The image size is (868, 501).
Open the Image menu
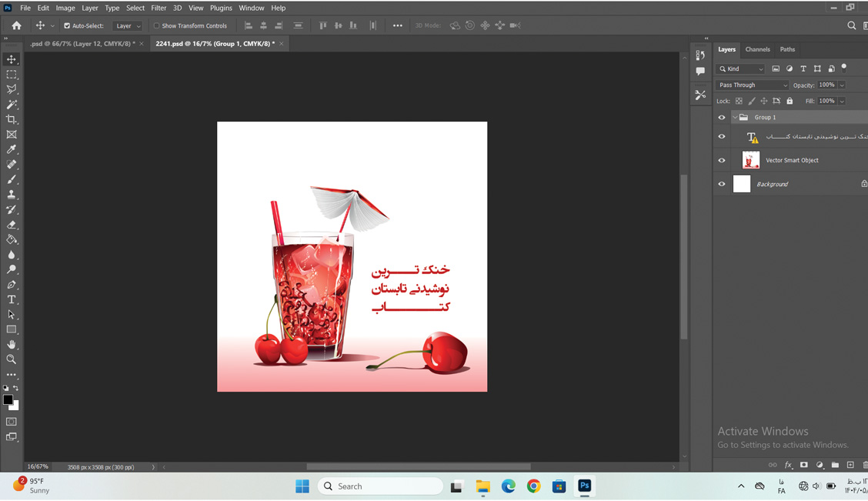pos(65,8)
